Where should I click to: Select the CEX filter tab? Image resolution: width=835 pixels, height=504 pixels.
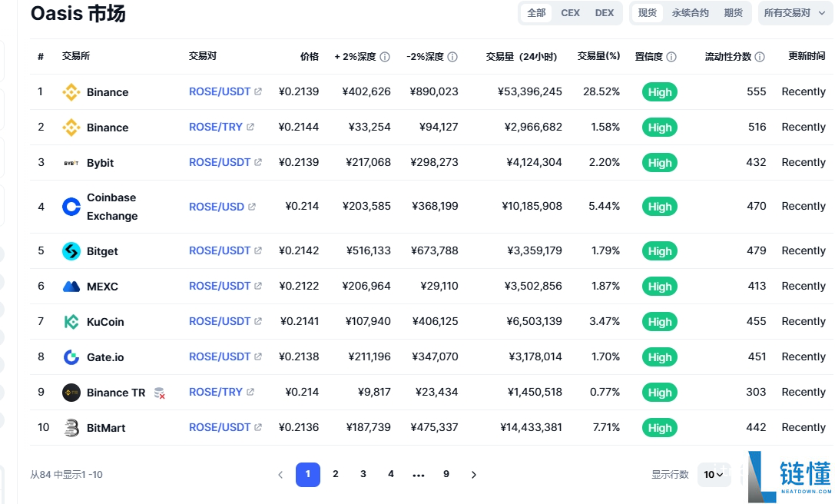(570, 13)
